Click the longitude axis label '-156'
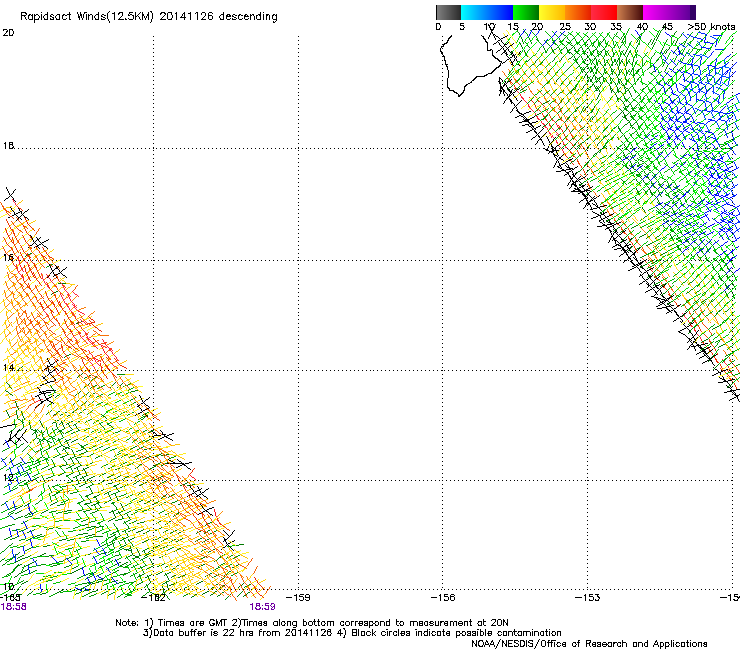740x650 pixels. tap(443, 598)
